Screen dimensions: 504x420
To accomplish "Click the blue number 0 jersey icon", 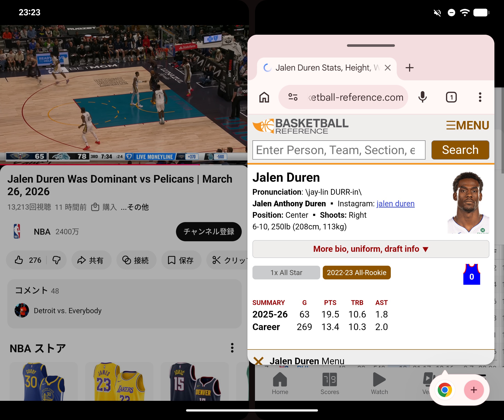I will tap(471, 274).
